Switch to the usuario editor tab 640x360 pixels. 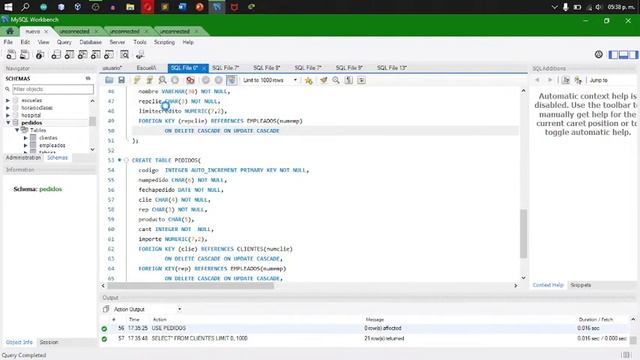coord(112,68)
